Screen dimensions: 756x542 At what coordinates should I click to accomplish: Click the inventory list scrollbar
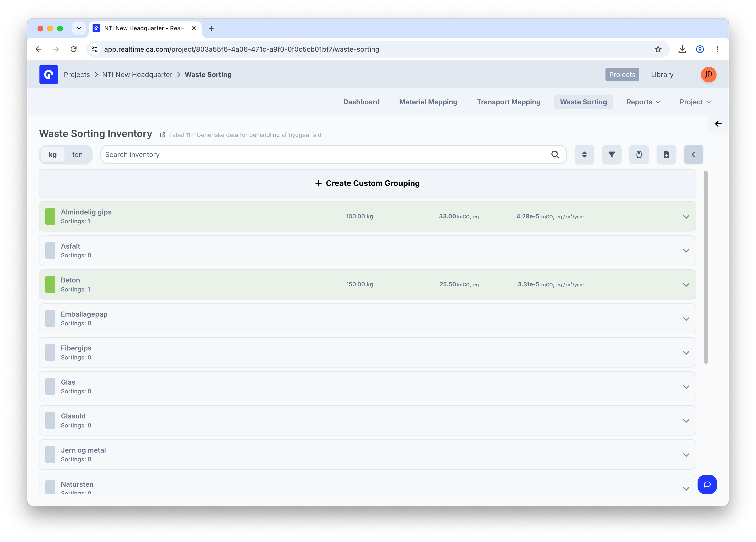pos(706,267)
